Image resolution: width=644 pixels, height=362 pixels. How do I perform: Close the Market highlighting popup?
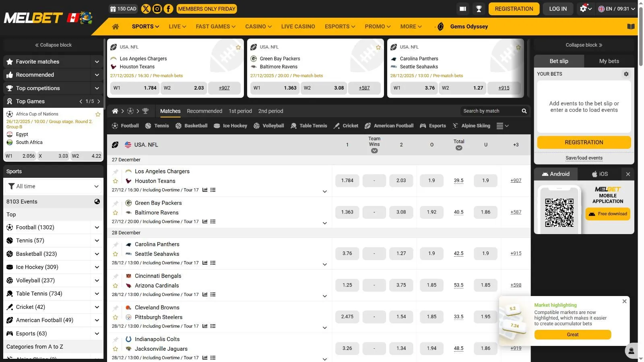pos(624,301)
